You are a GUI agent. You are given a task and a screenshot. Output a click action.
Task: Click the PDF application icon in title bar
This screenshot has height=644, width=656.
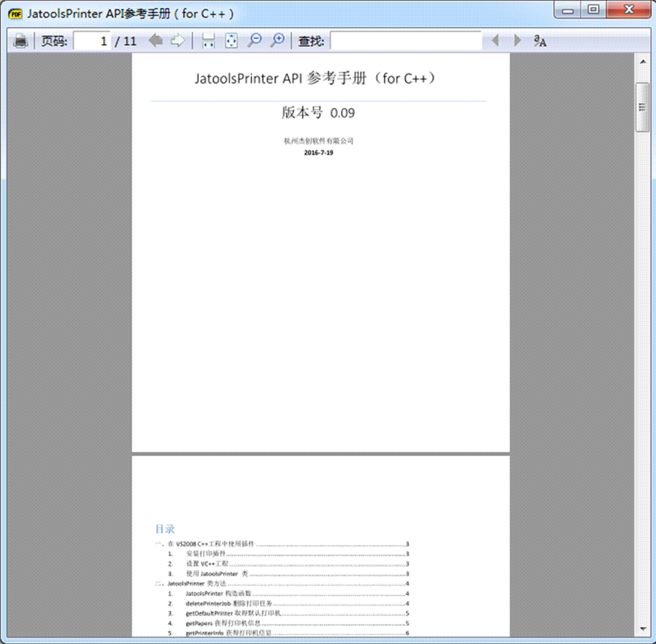pyautogui.click(x=16, y=14)
